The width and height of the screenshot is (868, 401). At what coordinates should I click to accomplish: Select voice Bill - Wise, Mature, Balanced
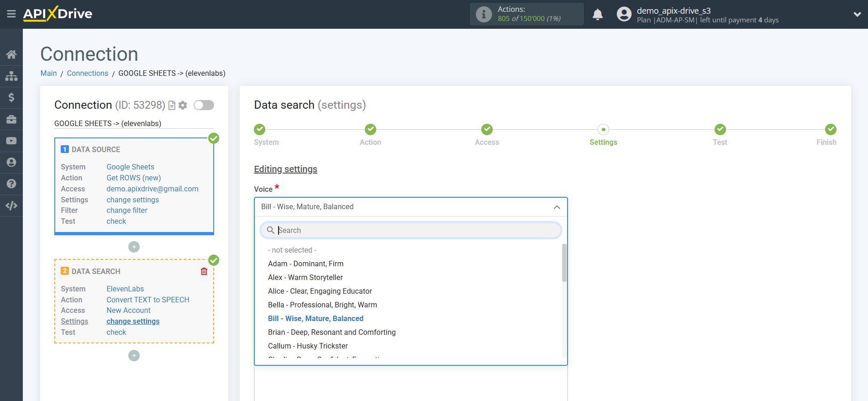[x=316, y=318]
